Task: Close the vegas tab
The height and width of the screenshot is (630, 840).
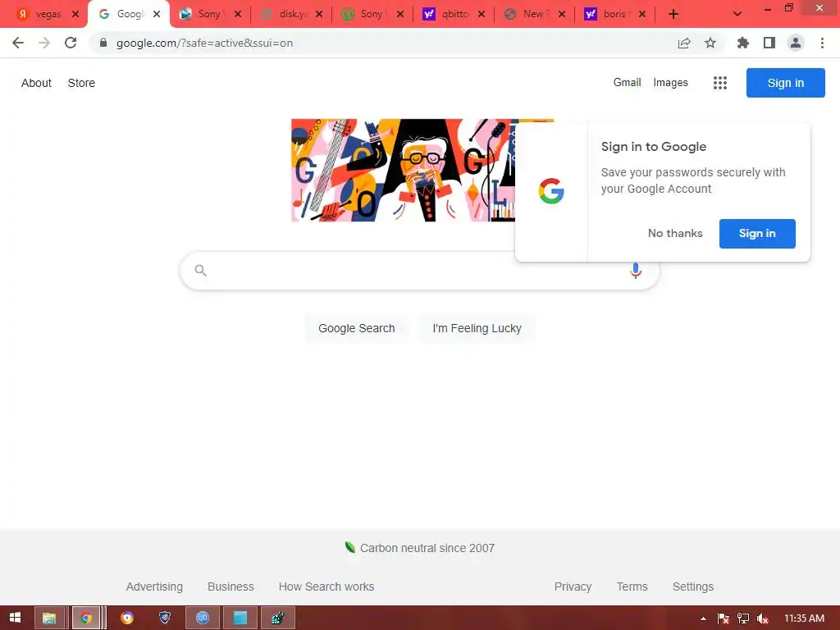Action: (x=75, y=14)
